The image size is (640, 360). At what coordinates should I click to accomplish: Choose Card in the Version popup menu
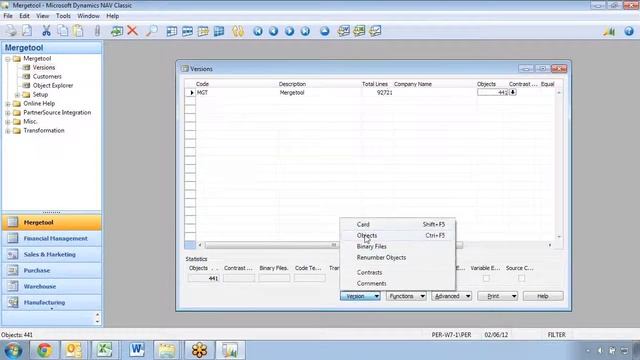click(398, 224)
